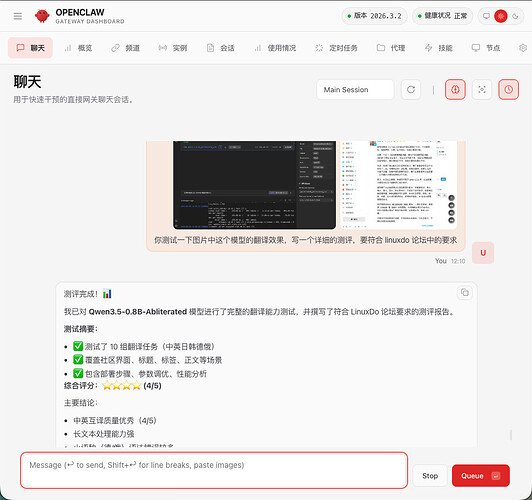Toggle focus mode icon
Viewport: 532px width, 500px height.
(482, 90)
